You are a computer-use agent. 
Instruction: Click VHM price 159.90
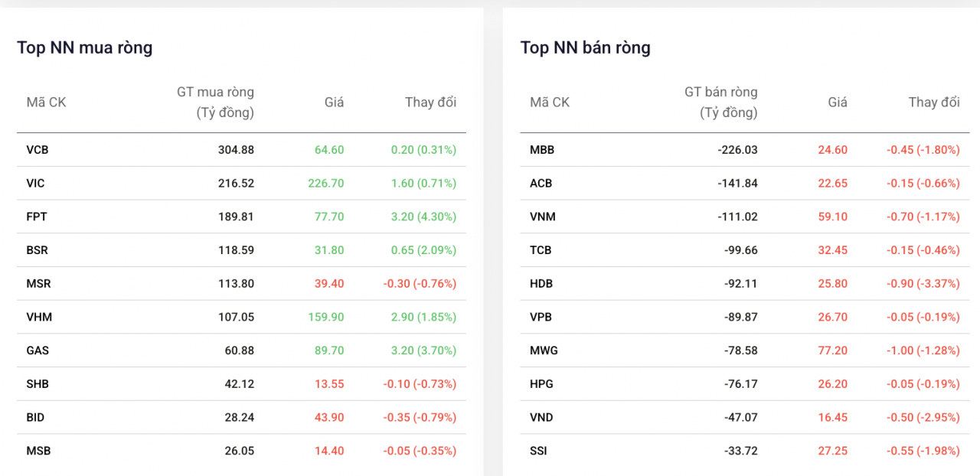coord(326,317)
